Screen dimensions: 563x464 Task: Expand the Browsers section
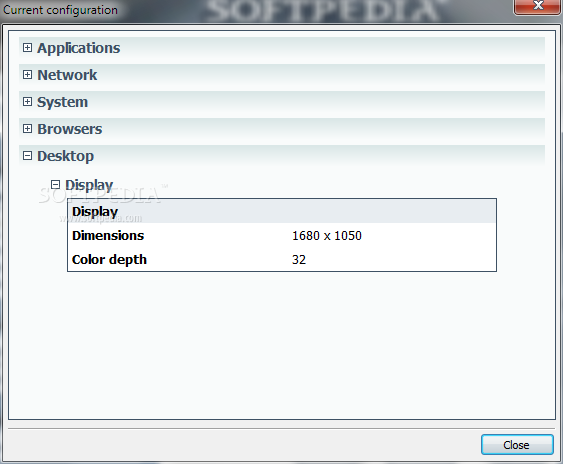(x=27, y=129)
